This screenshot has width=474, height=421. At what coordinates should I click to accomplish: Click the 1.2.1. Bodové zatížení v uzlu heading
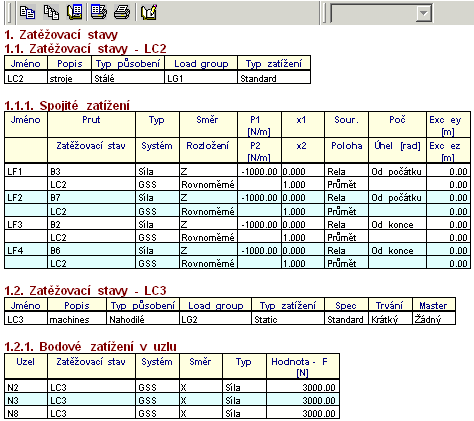90,347
